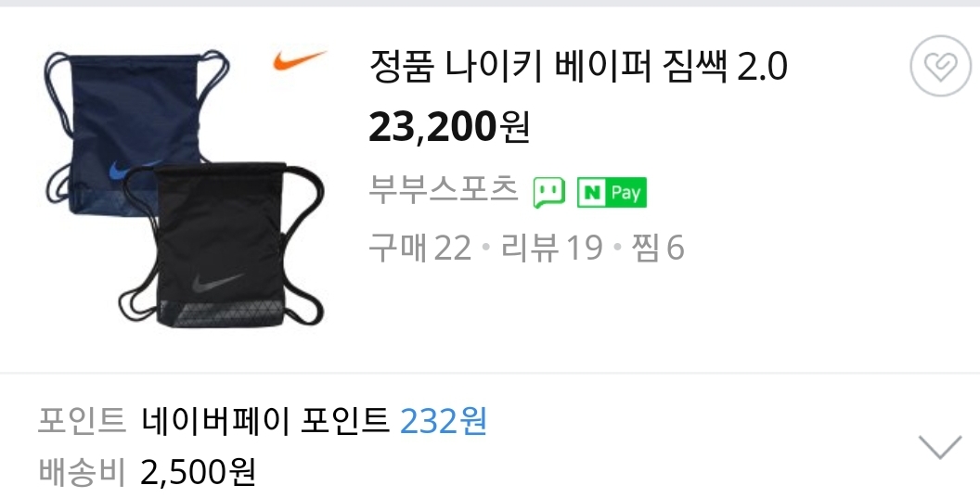The width and height of the screenshot is (980, 498).
Task: Open the black drawstring bag image
Action: pos(222,245)
